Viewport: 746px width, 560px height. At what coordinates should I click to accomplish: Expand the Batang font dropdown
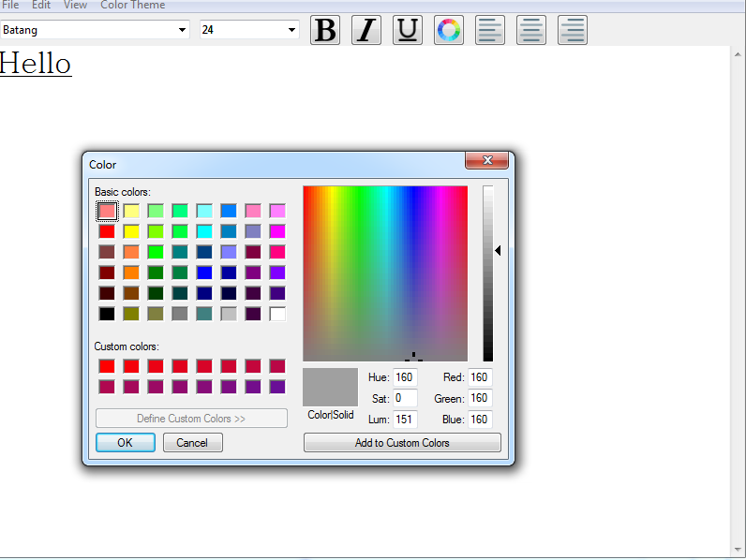click(182, 30)
